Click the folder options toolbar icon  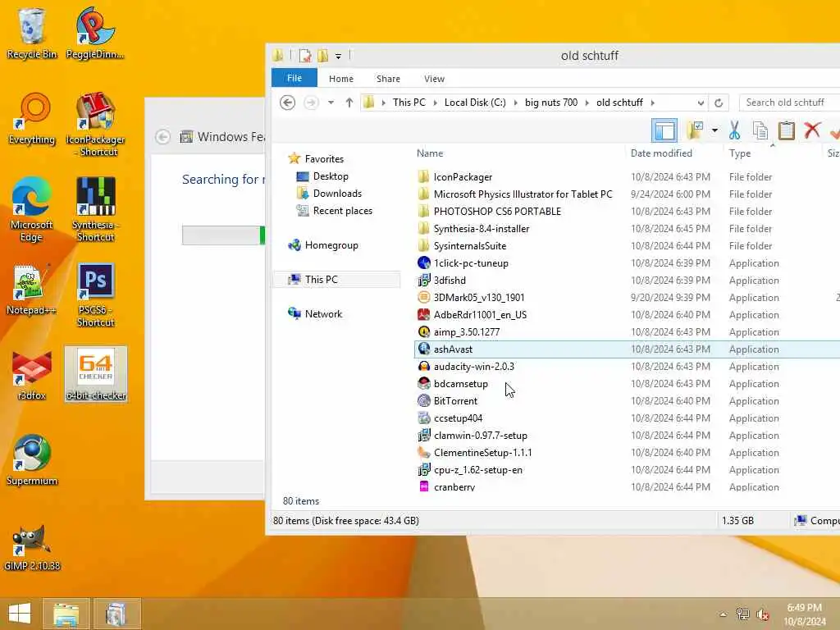point(695,130)
